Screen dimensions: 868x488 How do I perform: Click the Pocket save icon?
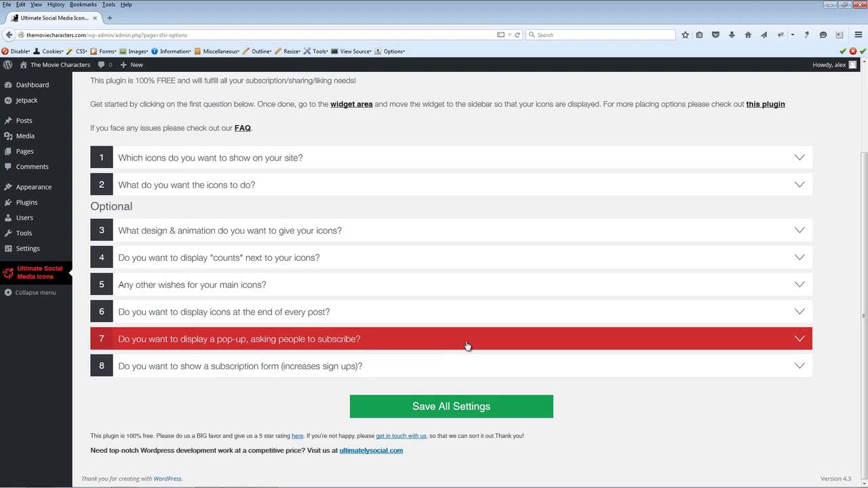coord(715,35)
